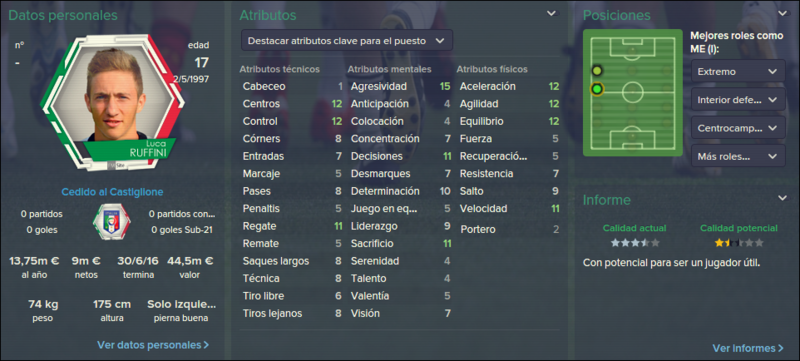The height and width of the screenshot is (361, 800).
Task: Open the Interior defensivo role dropdown
Action: pos(738,100)
